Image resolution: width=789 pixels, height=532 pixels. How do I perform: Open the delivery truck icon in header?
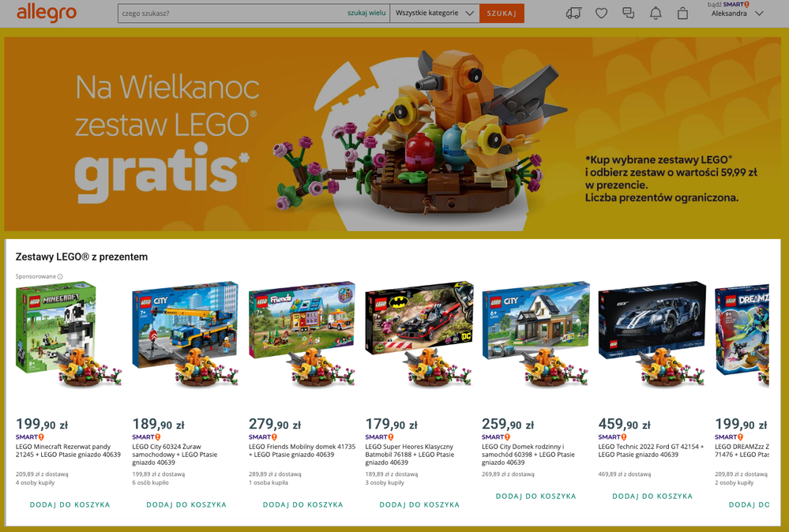point(573,13)
